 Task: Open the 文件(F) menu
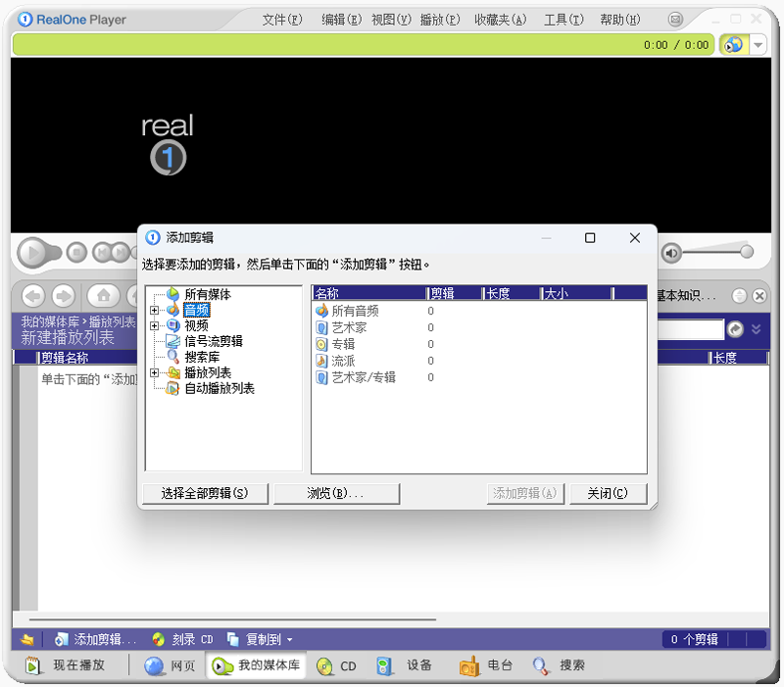click(282, 20)
